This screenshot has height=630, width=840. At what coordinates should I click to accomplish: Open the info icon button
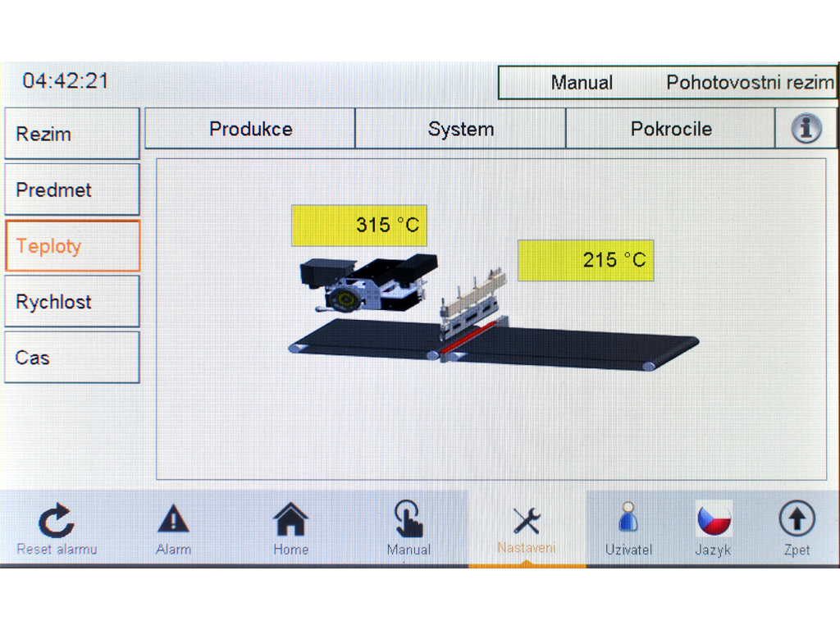[806, 129]
